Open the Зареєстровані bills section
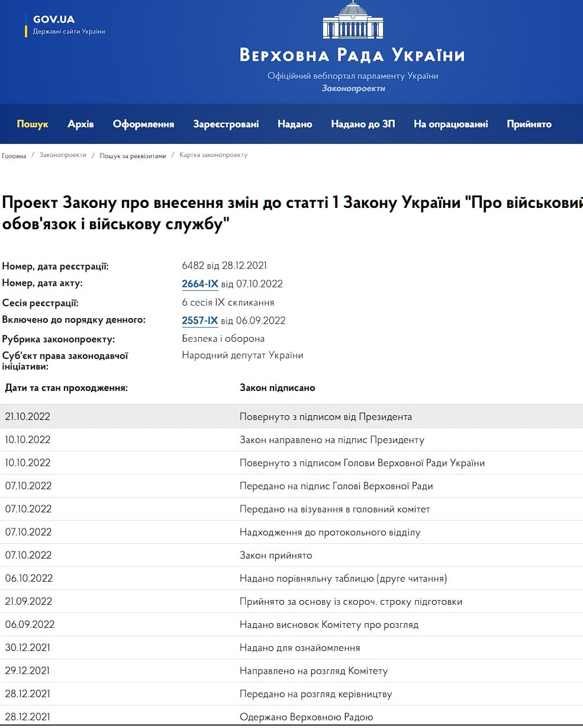 226,124
